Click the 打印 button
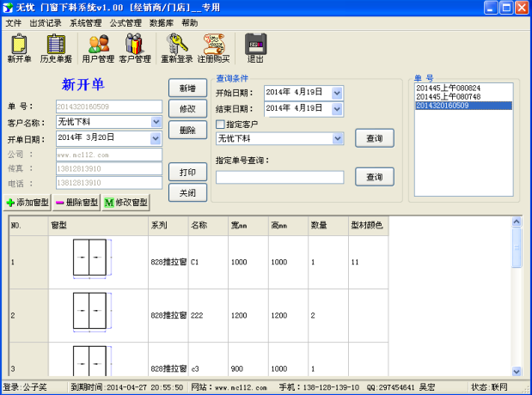 point(187,170)
